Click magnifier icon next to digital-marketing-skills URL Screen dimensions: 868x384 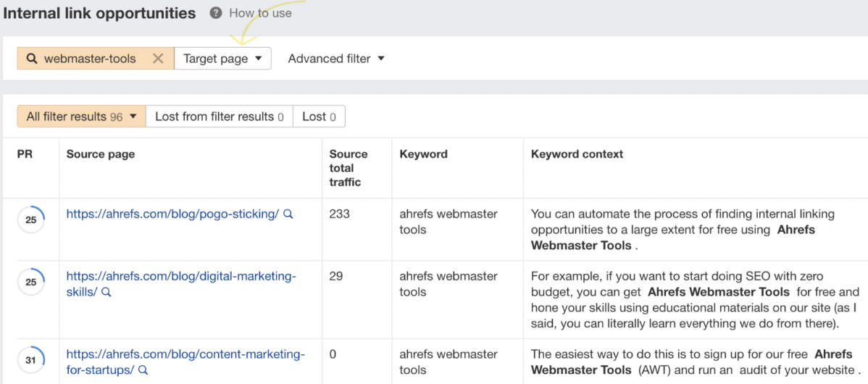tap(106, 293)
